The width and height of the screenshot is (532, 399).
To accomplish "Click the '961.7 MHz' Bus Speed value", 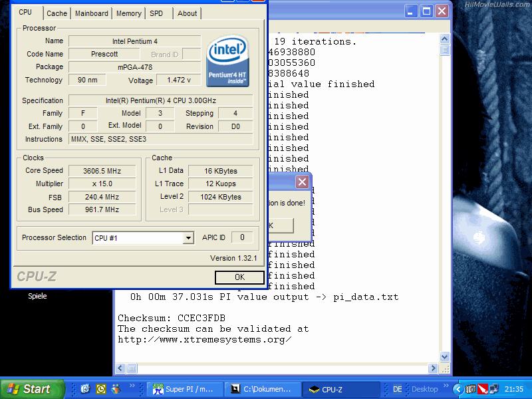I will [x=102, y=209].
